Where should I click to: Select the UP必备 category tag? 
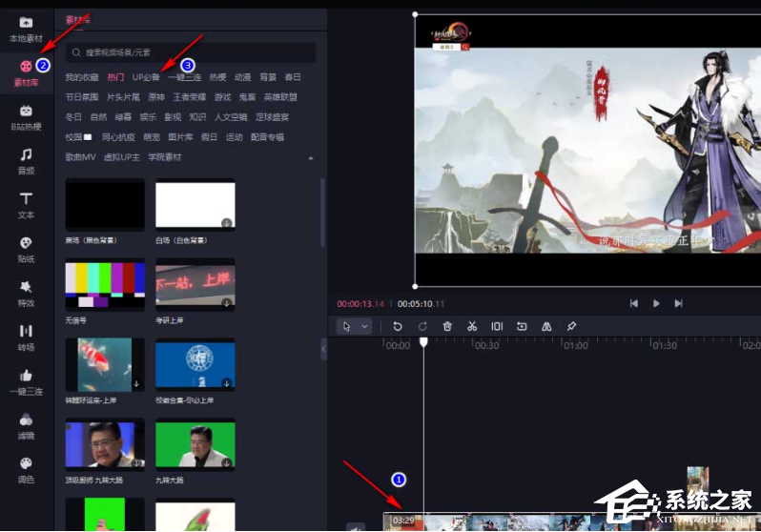point(146,77)
